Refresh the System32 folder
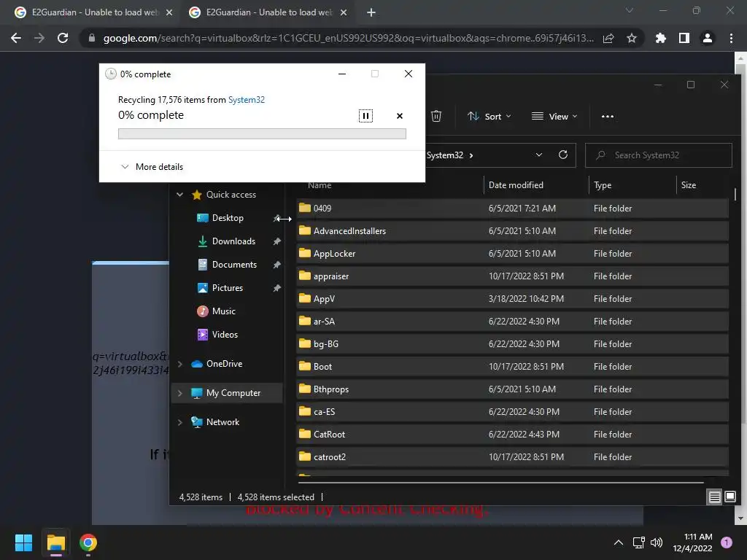Screen dimensions: 747x560 tap(562, 155)
